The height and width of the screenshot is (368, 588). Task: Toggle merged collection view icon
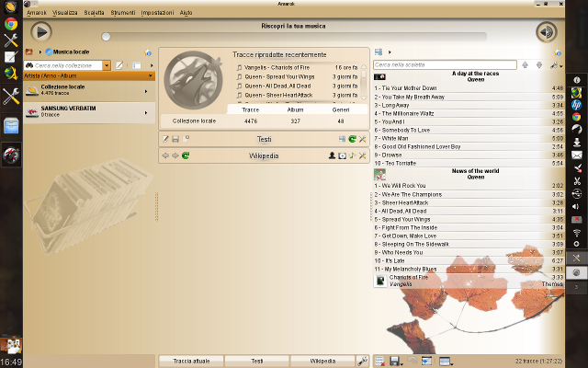[137, 65]
